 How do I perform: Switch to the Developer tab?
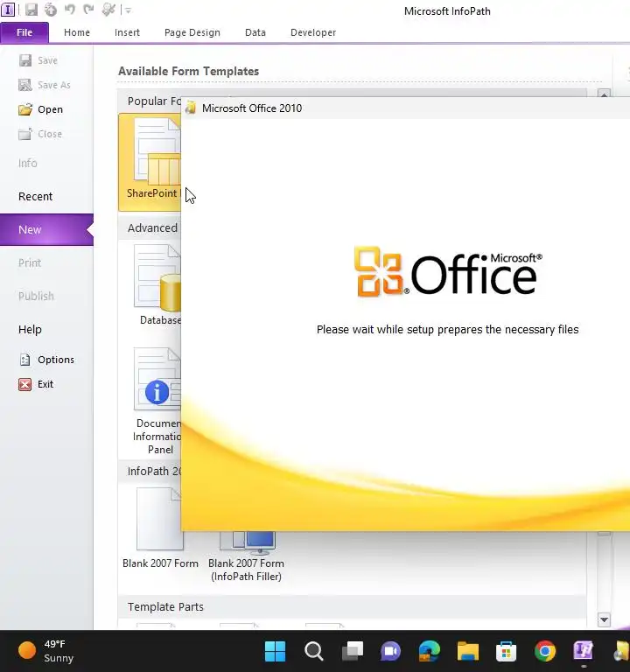pyautogui.click(x=313, y=32)
